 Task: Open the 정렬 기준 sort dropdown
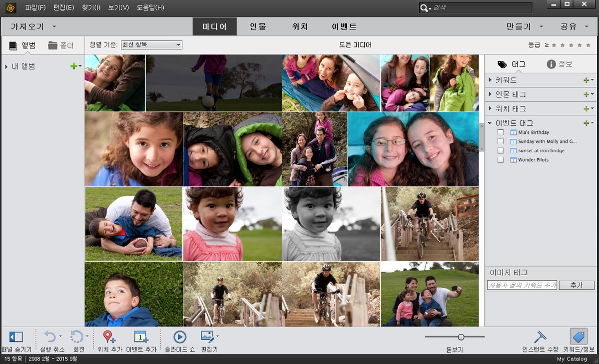(x=152, y=44)
